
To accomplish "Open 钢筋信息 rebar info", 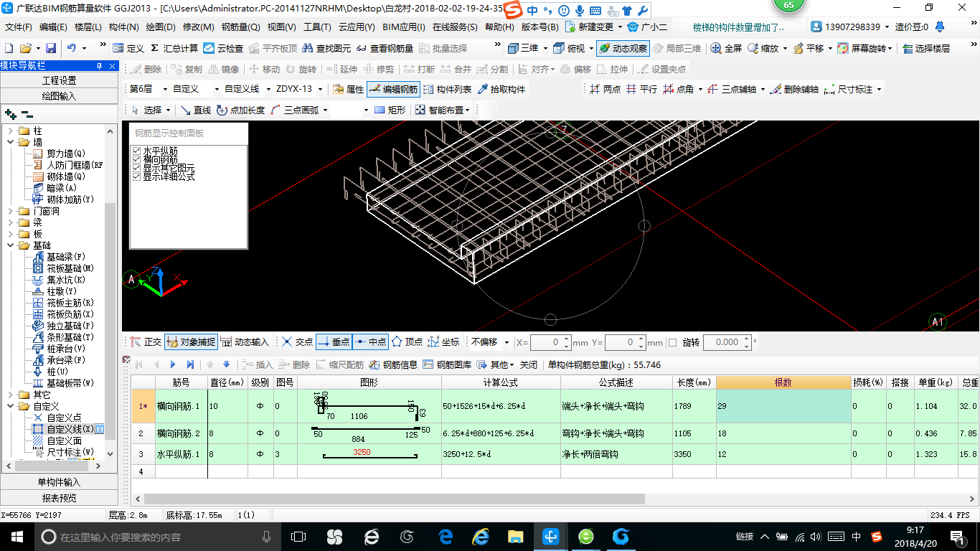I will click(x=393, y=364).
